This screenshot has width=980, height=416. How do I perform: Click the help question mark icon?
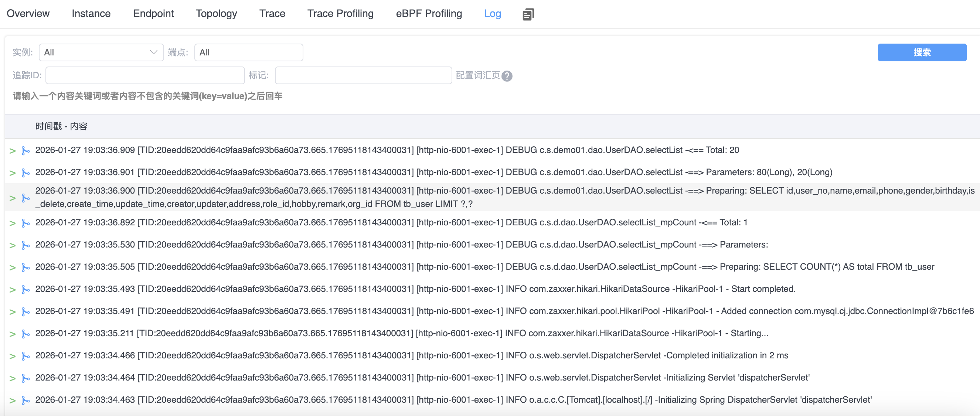(x=507, y=76)
